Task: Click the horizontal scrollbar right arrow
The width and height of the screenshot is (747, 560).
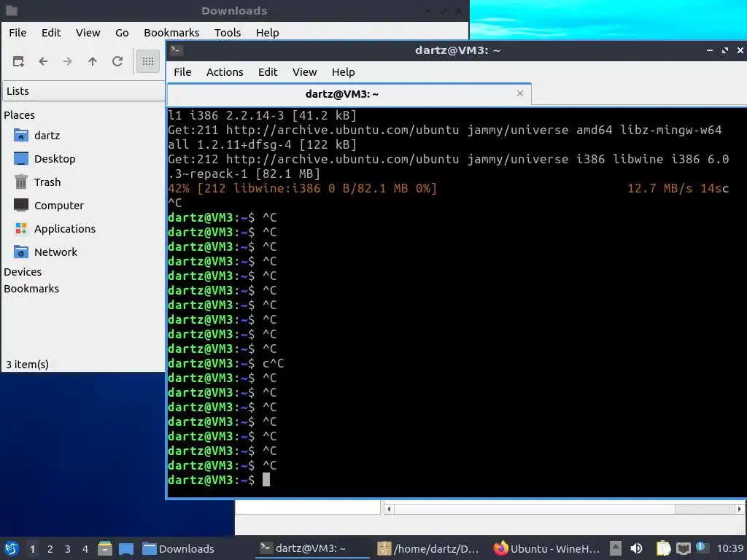Action: tap(740, 509)
